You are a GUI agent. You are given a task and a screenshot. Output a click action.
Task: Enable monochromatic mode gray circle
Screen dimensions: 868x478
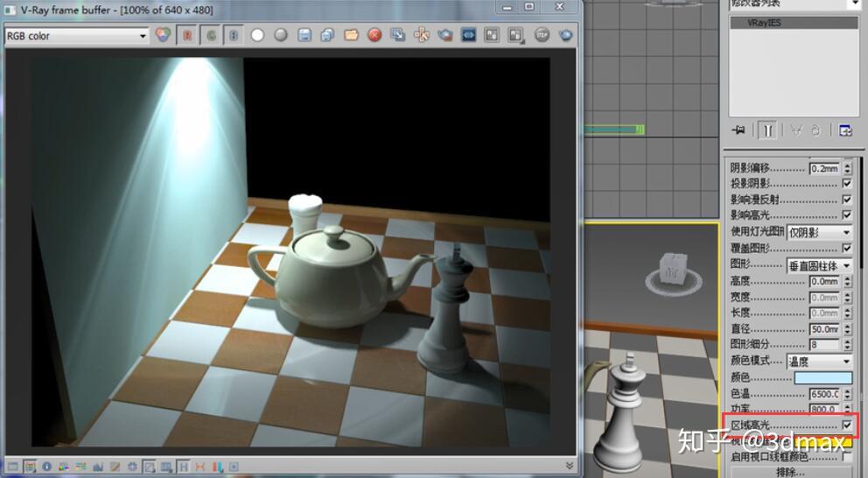(x=281, y=35)
